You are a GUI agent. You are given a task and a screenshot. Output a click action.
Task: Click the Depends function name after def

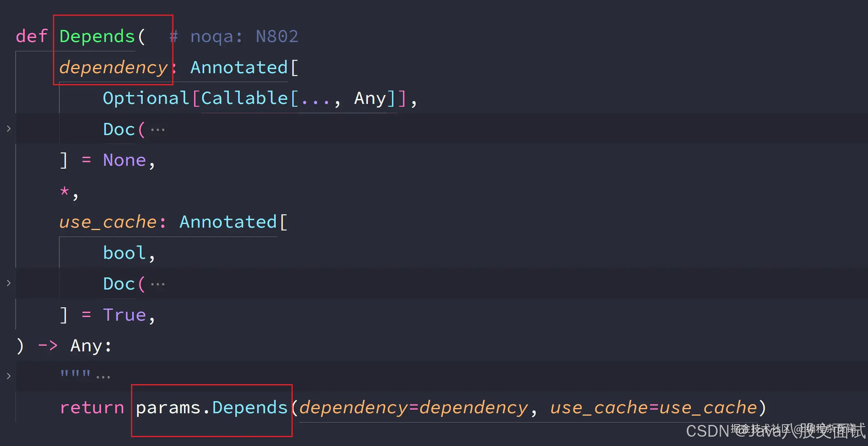click(97, 36)
